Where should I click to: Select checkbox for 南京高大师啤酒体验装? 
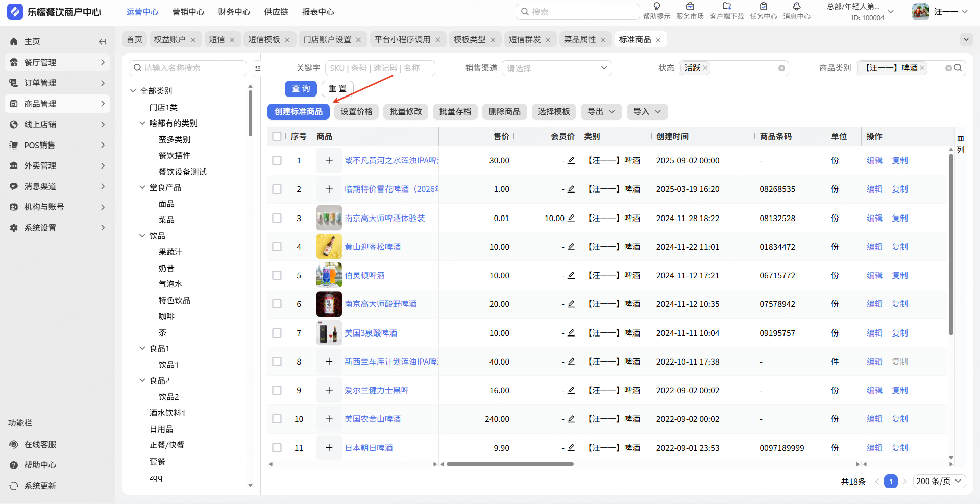pos(277,218)
